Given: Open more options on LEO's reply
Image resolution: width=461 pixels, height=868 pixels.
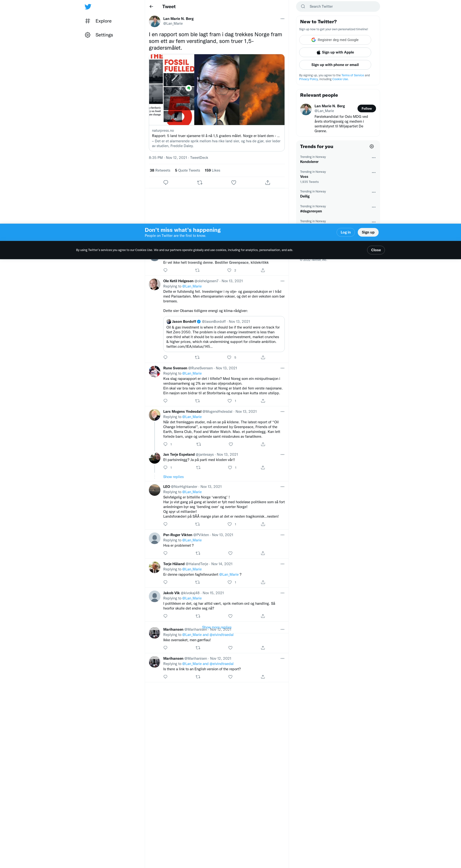Looking at the screenshot, I should (282, 487).
